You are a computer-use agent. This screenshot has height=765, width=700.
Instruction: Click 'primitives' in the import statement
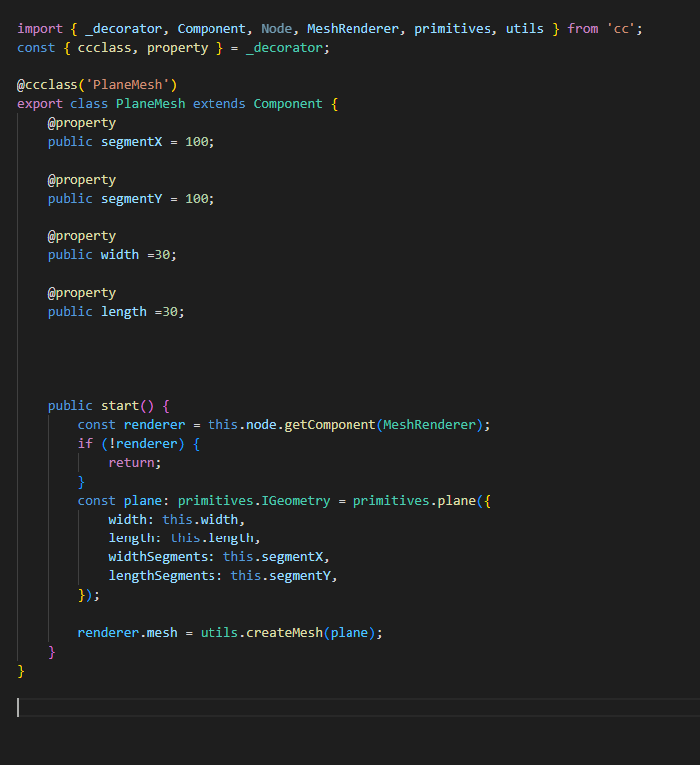pyautogui.click(x=453, y=28)
